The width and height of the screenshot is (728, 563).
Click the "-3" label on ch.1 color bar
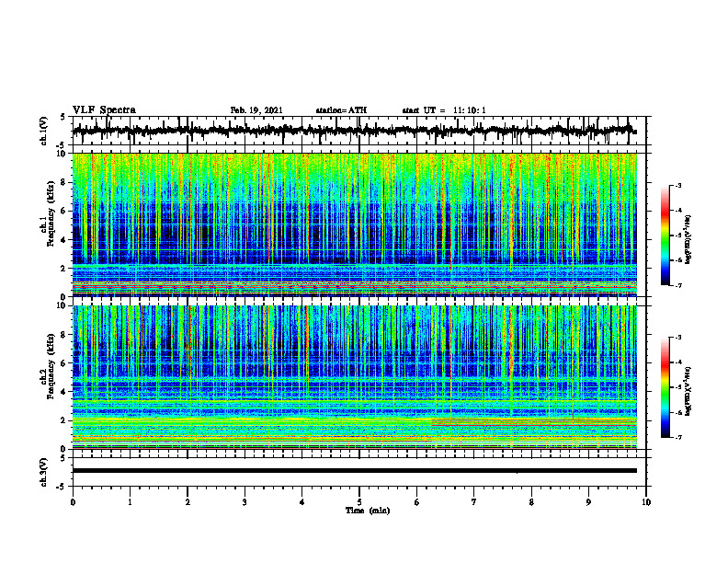[677, 185]
